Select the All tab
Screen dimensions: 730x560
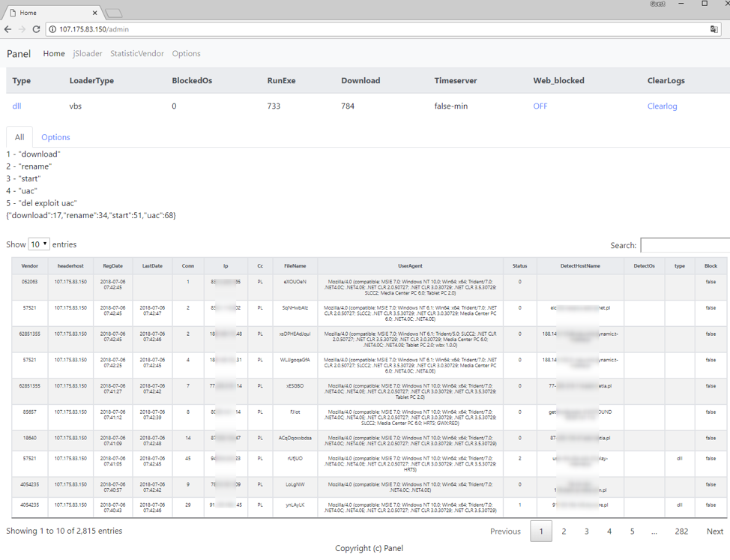pyautogui.click(x=19, y=137)
